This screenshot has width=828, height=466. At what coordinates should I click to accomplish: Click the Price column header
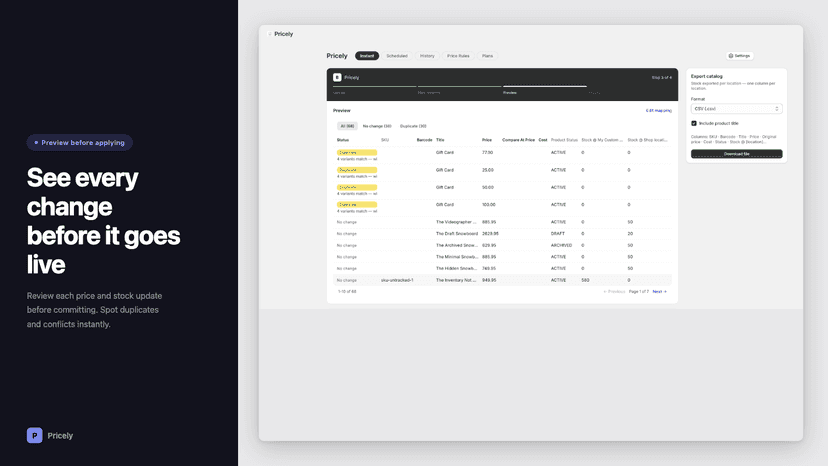point(487,140)
